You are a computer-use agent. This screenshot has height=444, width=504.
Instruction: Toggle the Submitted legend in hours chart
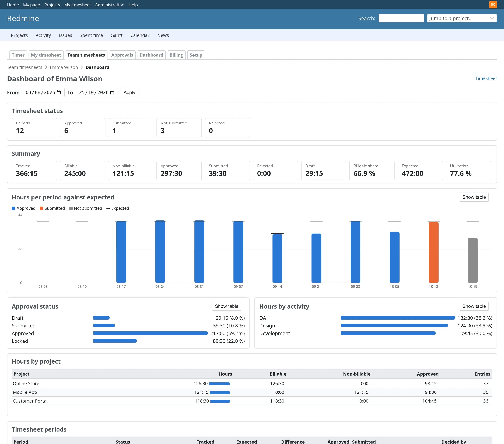(52, 208)
